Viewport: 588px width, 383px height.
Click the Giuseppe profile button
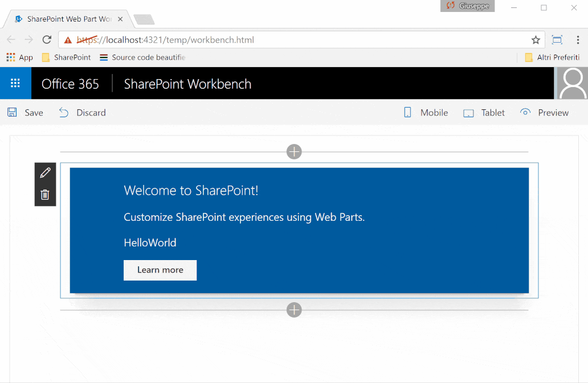[x=467, y=6]
